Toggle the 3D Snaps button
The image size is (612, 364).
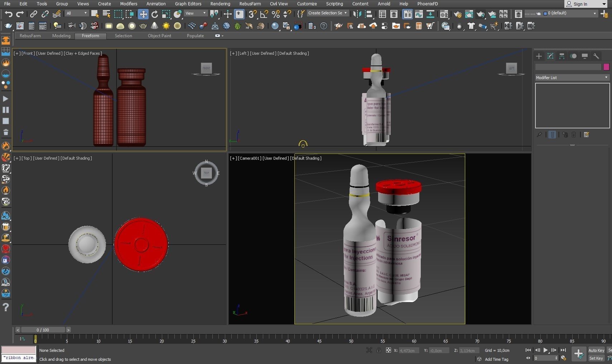click(253, 14)
